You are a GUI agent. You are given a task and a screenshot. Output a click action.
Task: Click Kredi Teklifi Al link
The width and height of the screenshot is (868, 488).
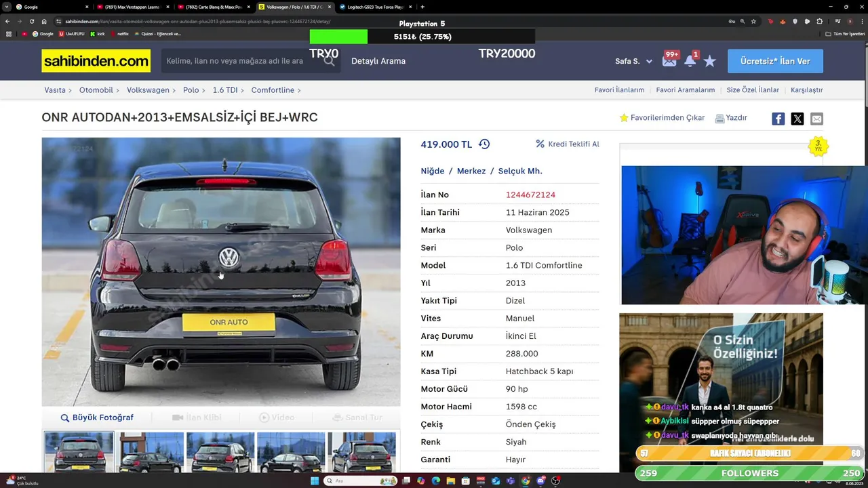coord(568,144)
